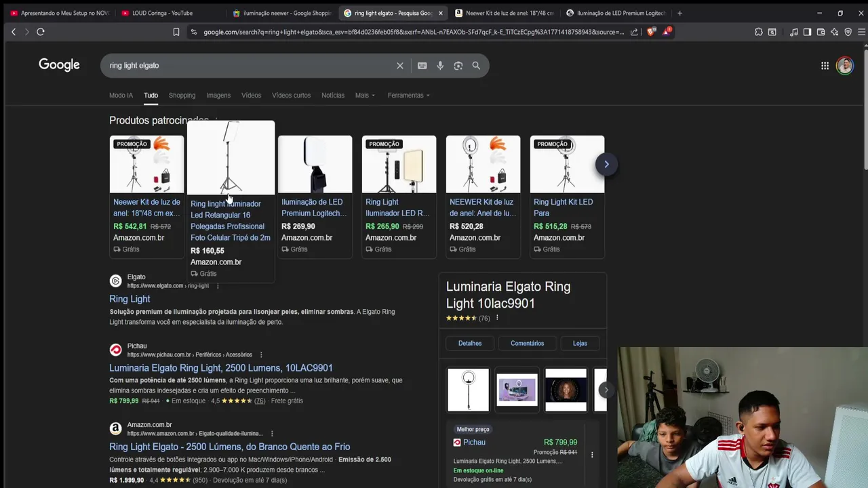Toggle the browser sidebar panel

(x=807, y=32)
